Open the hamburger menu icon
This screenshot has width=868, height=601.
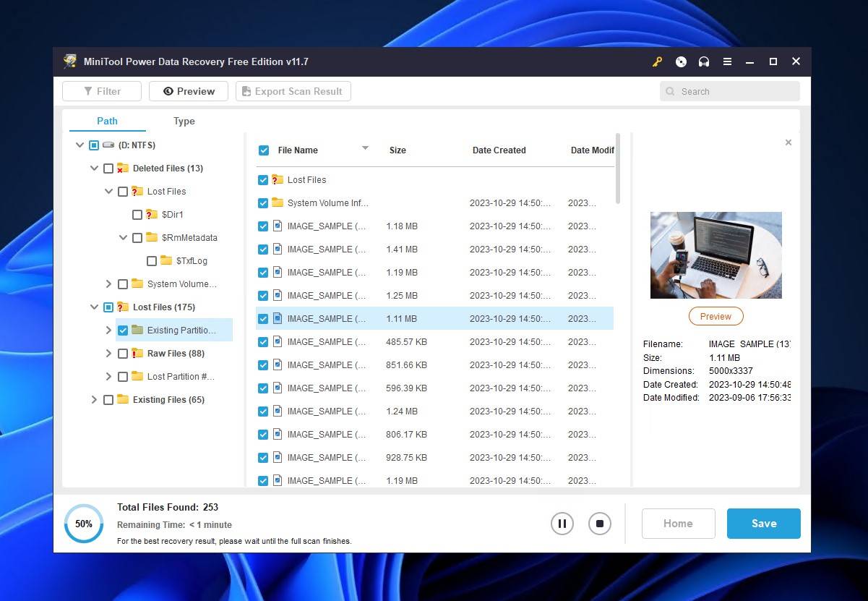click(x=727, y=61)
